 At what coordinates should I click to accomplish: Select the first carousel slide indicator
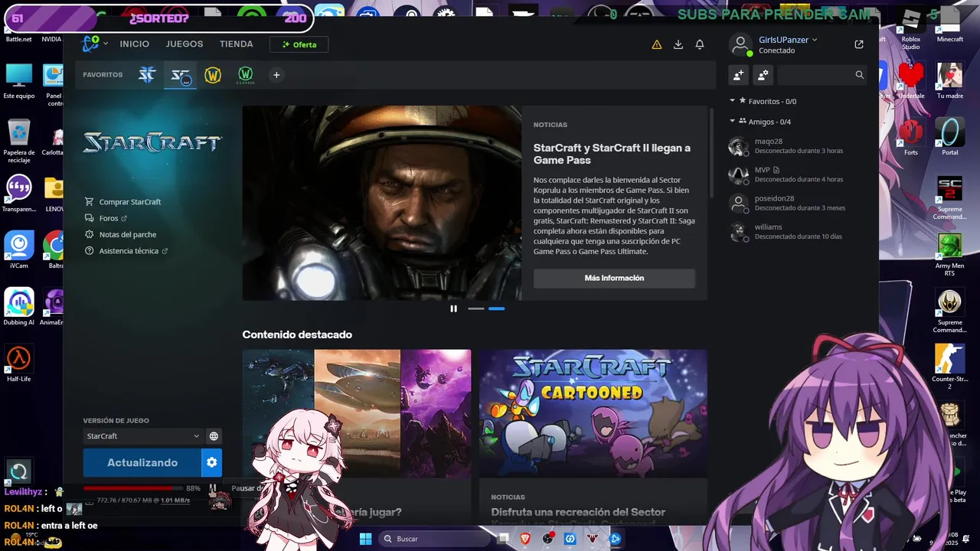(x=476, y=308)
